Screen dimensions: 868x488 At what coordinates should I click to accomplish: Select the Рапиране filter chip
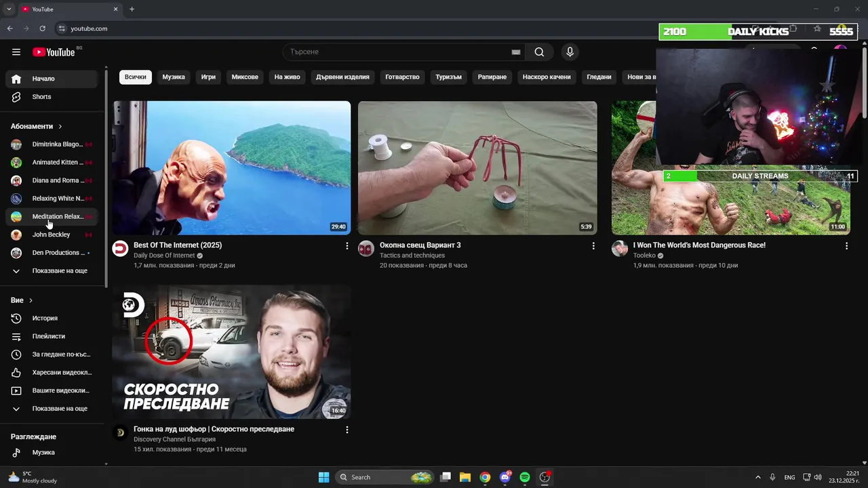click(492, 77)
